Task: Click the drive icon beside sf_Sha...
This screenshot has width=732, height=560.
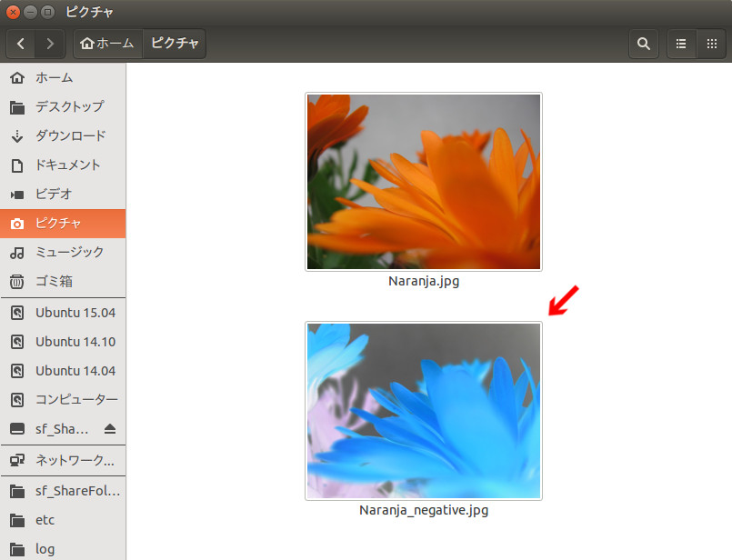Action: (x=17, y=429)
